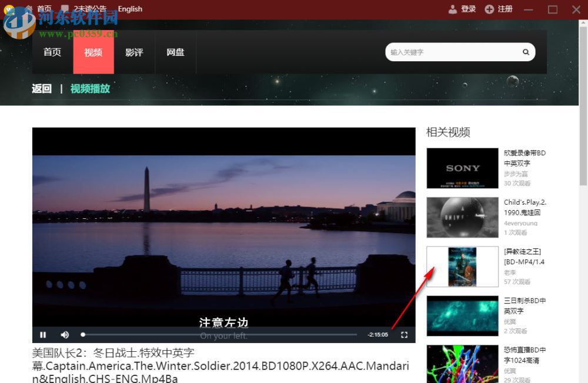This screenshot has height=383, width=588.
Task: Open the Child's.Play.2 video thumbnail
Action: 462,217
